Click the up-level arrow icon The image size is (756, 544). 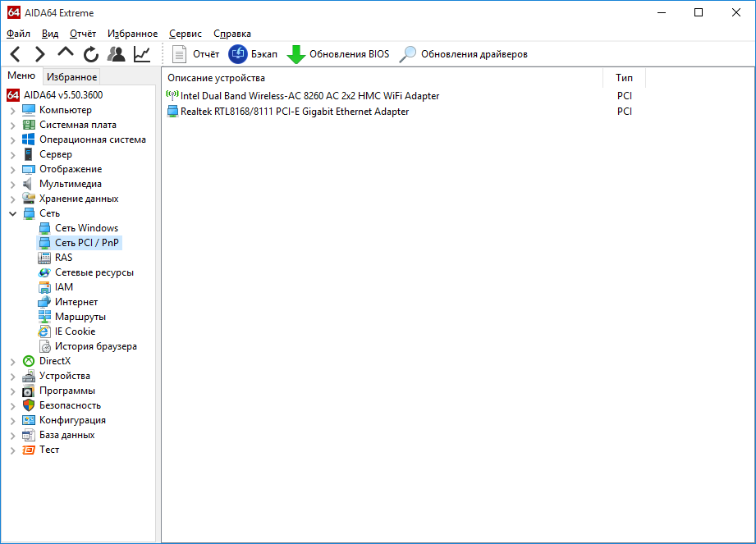66,53
